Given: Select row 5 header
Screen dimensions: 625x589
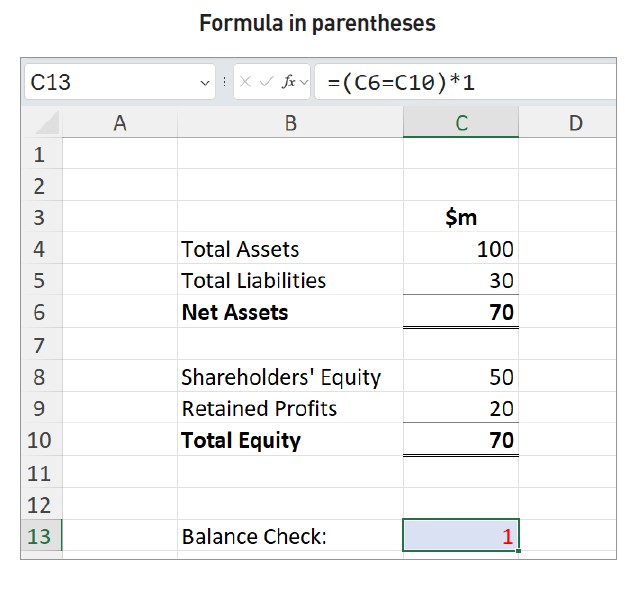Looking at the screenshot, I should (41, 279).
